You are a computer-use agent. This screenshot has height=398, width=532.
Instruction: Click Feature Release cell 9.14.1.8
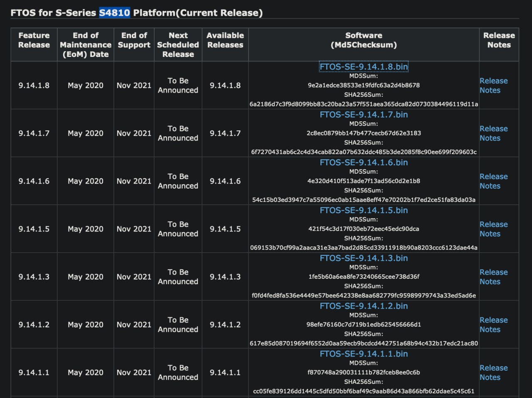34,86
